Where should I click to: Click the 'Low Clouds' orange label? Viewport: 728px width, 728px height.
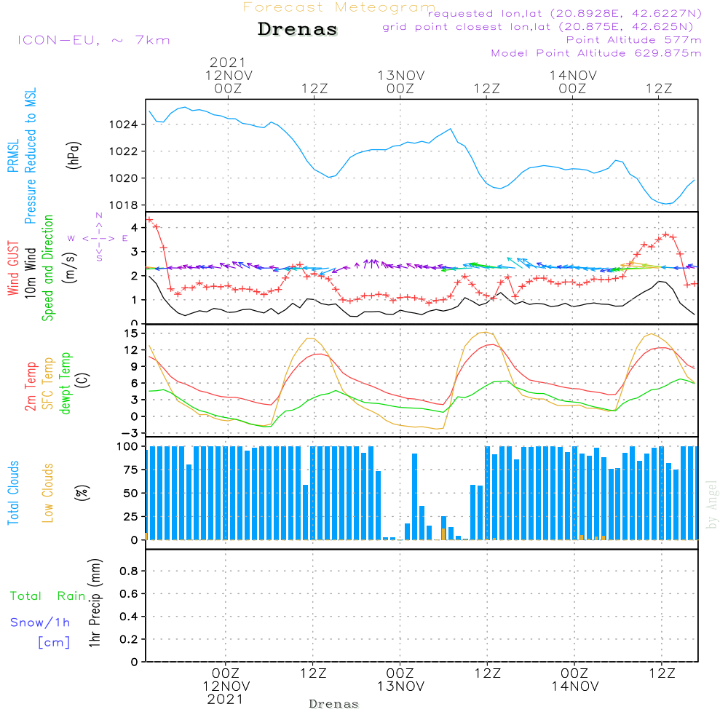tap(48, 493)
